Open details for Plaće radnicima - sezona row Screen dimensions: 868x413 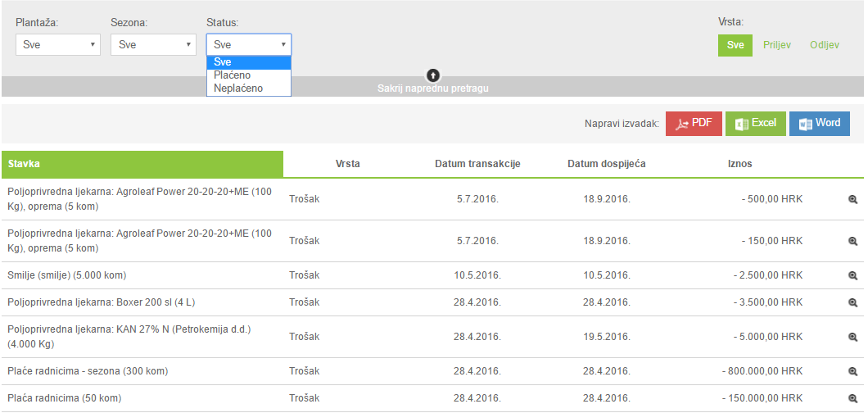(x=852, y=372)
